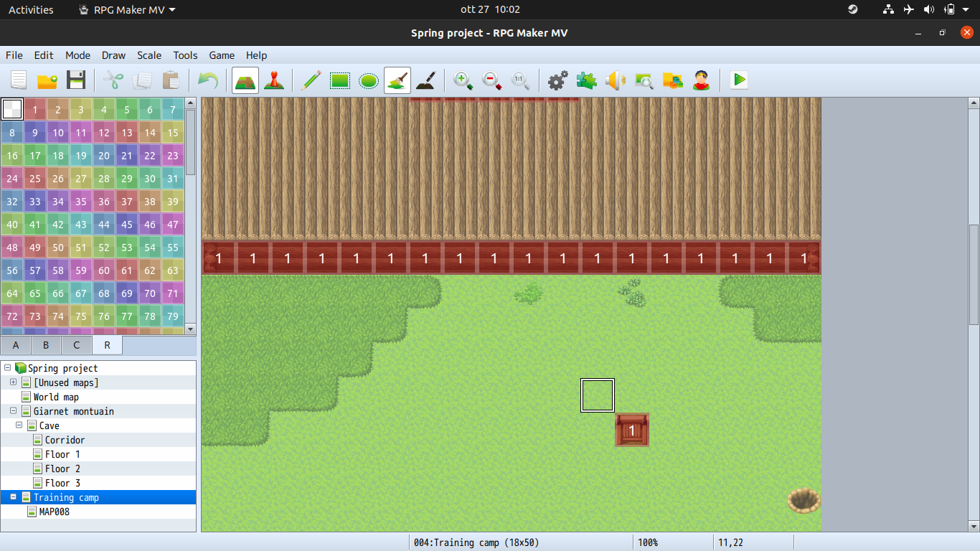Screen dimensions: 980x551
Task: Click the Cut scissors icon
Action: click(x=113, y=80)
